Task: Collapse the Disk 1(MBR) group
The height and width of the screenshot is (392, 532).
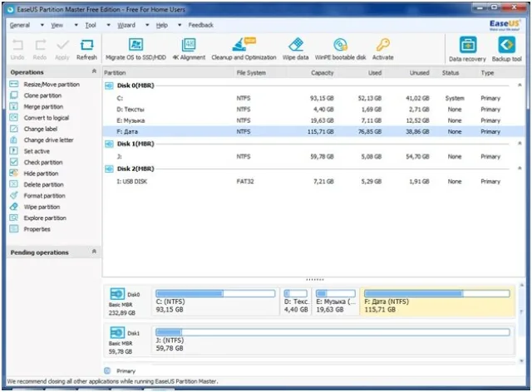Action: coord(520,144)
